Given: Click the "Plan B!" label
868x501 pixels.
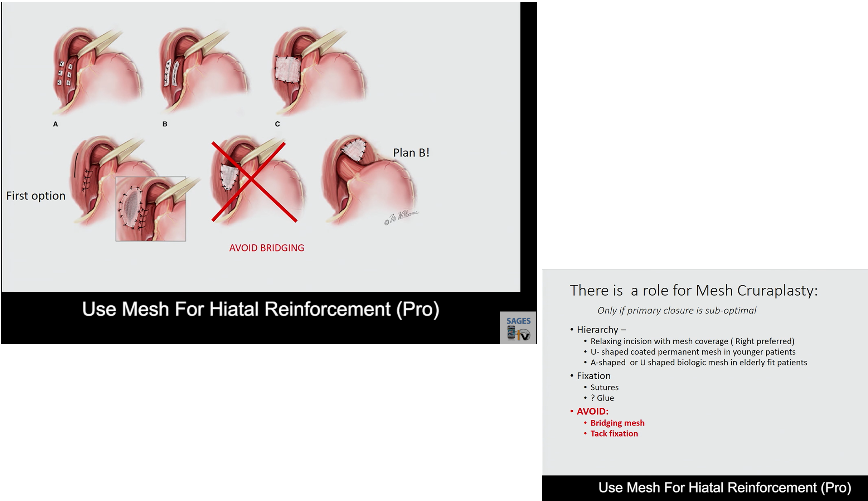Looking at the screenshot, I should click(411, 153).
